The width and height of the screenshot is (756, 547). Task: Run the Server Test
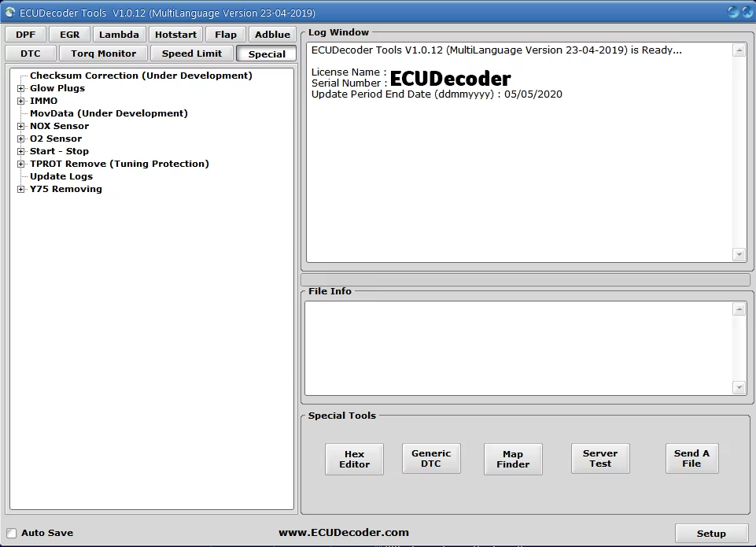[x=600, y=458]
